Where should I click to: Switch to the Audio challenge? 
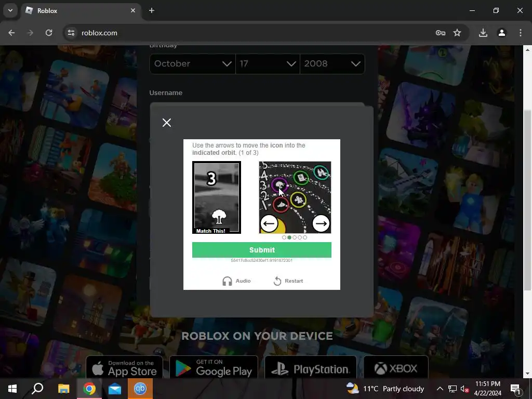[236, 281]
